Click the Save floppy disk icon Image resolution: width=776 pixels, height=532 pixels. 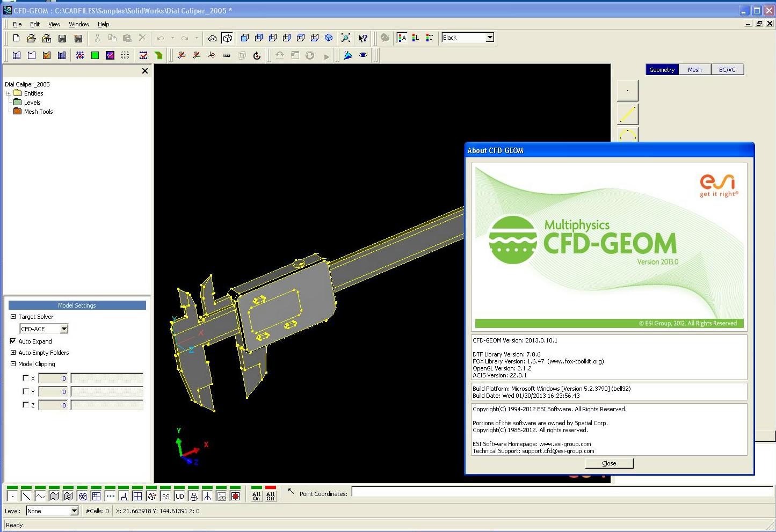[x=62, y=38]
